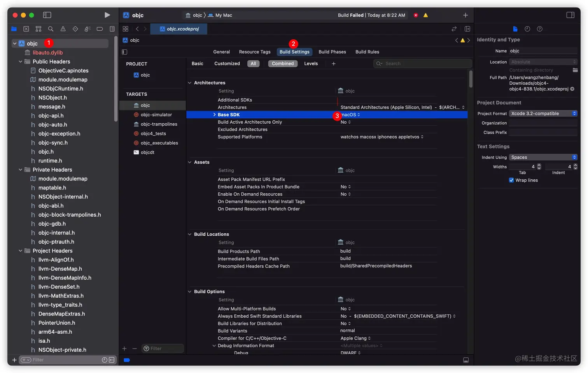Add a build setting with plus icon
588x373 pixels.
coord(334,64)
